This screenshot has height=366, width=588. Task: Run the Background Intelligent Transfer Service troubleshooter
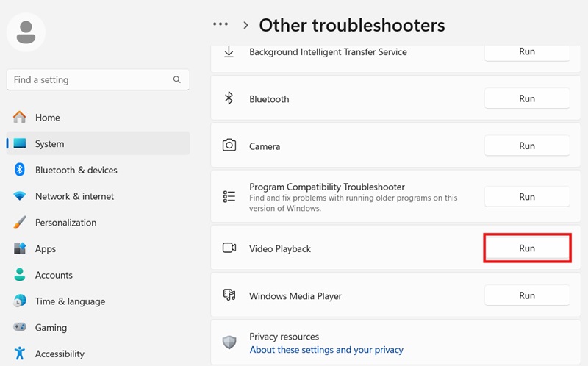click(x=527, y=51)
